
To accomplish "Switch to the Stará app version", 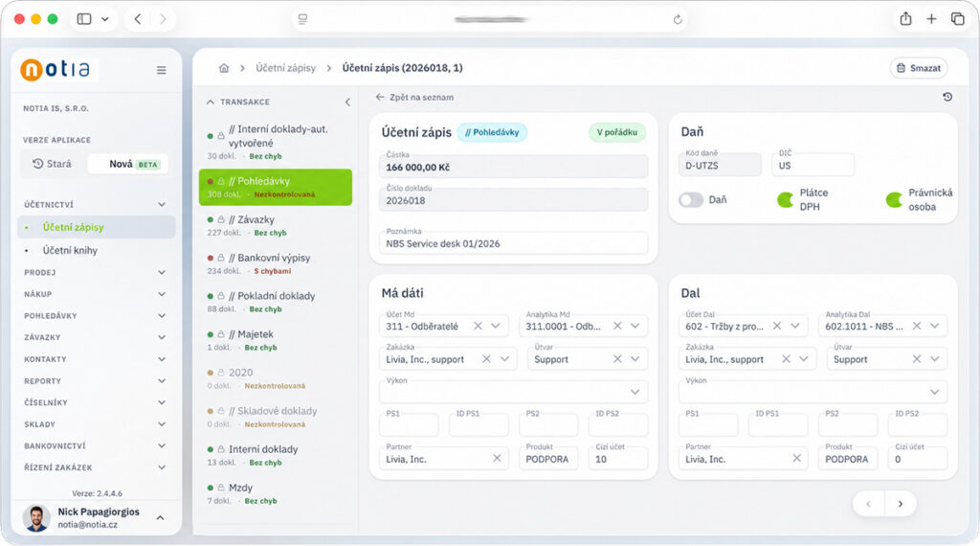I will tap(53, 164).
